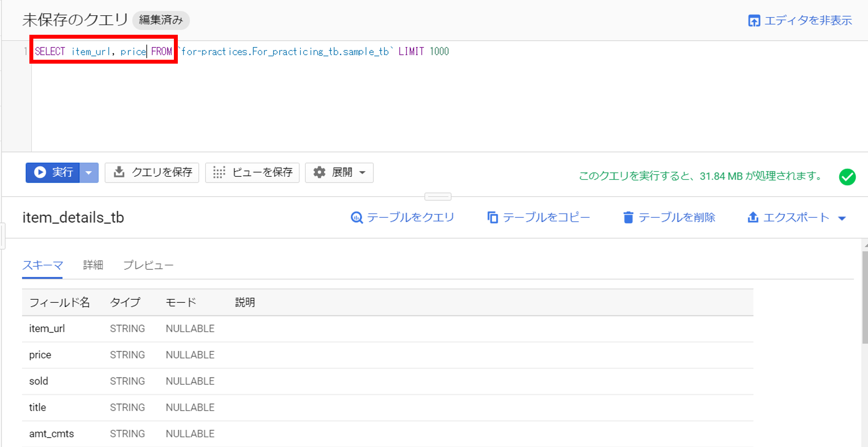Screen dimensions: 868x447
Task: Click the クエリを保存 save icon
Action: point(119,172)
